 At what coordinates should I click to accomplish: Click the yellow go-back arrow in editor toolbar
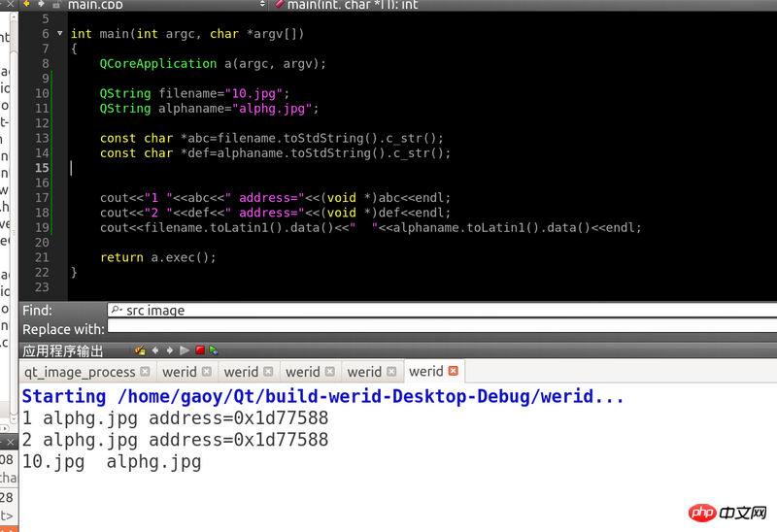(x=24, y=5)
